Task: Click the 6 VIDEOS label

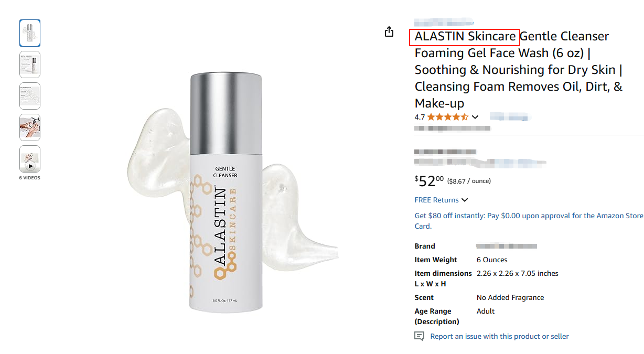Action: pos(30,178)
